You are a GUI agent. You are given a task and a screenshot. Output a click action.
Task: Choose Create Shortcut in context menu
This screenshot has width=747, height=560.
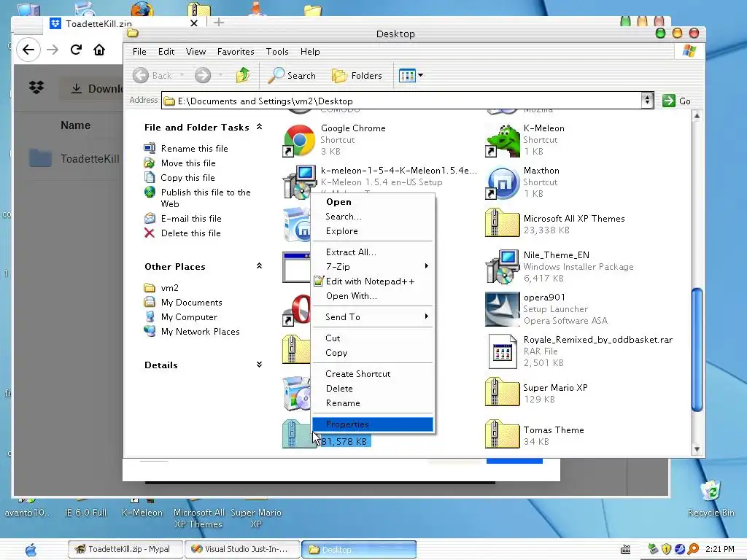[373, 374]
